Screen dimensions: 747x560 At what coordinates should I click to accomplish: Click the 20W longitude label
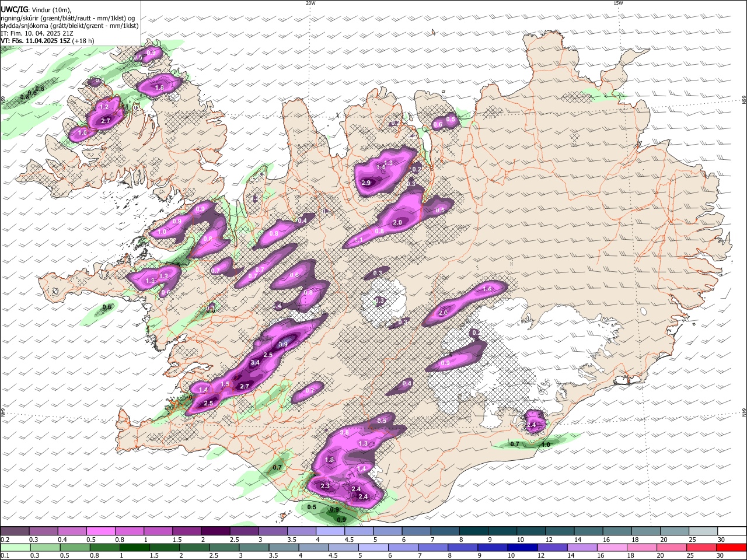pos(310,3)
